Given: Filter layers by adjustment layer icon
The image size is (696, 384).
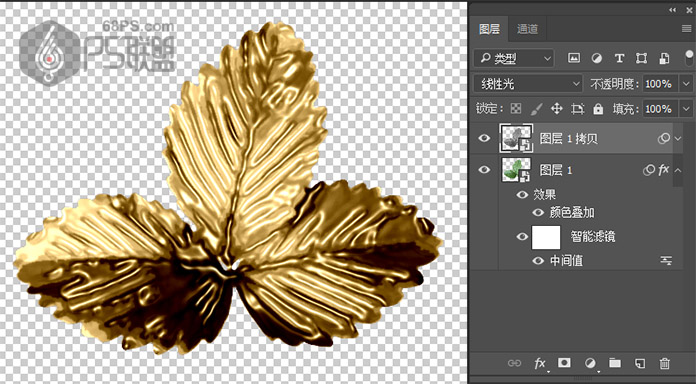Looking at the screenshot, I should point(597,58).
